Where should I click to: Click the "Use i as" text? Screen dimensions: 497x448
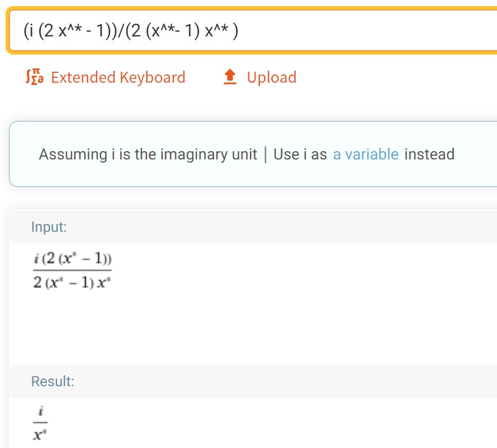(x=300, y=154)
